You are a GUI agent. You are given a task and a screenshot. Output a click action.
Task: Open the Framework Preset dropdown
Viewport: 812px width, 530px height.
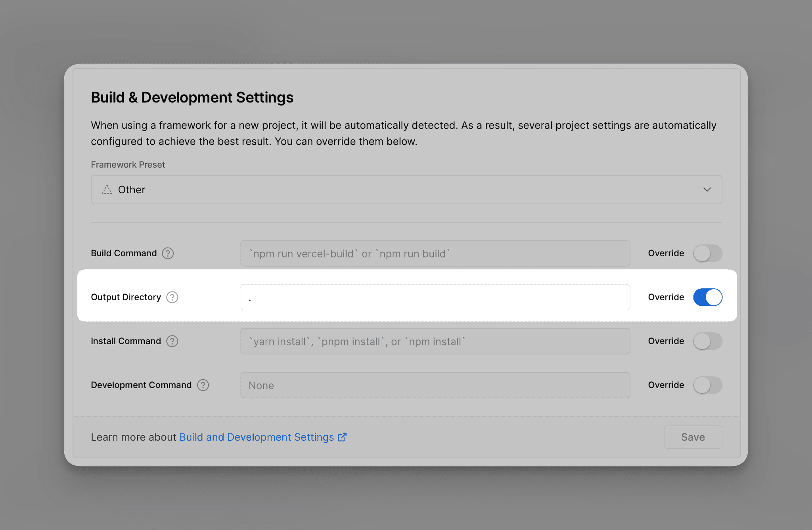coord(406,189)
